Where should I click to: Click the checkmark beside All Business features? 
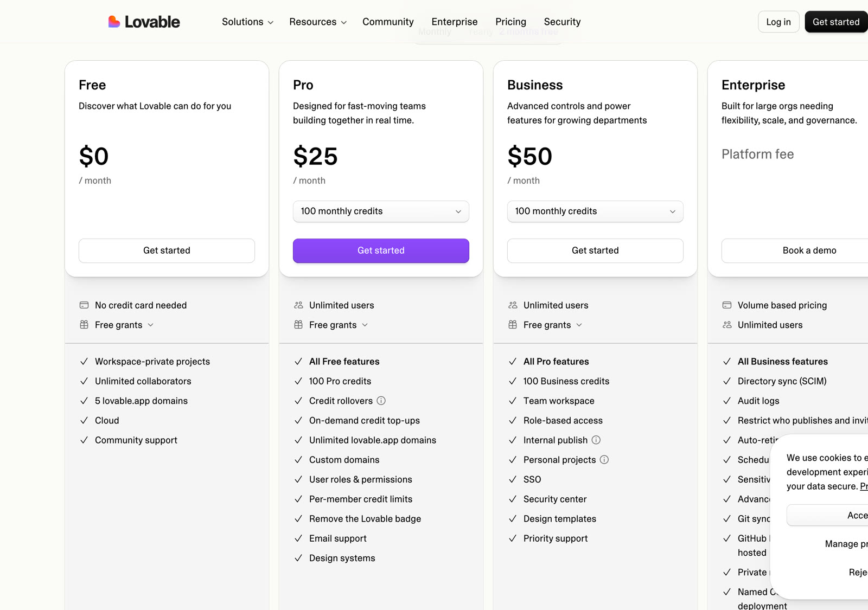point(727,362)
